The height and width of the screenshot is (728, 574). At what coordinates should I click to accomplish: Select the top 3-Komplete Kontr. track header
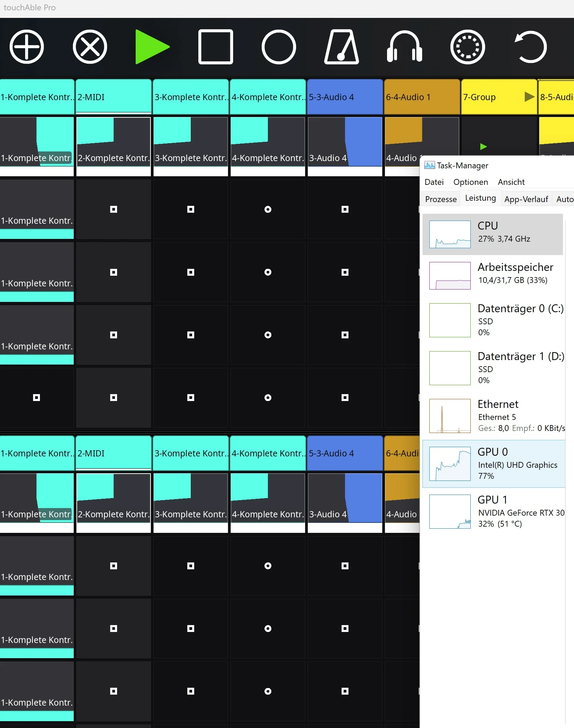pos(191,97)
